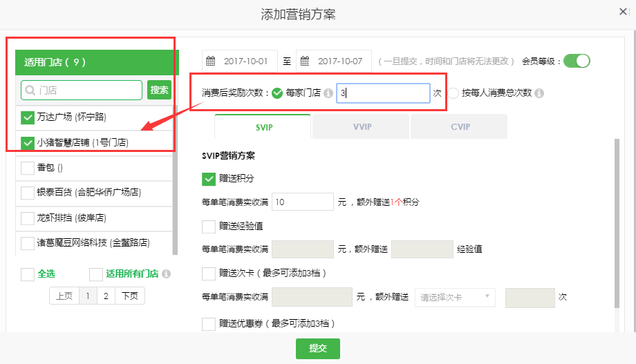Select the 按每人消费总次数 radio option
Screen dimensions: 636x364
click(x=453, y=93)
